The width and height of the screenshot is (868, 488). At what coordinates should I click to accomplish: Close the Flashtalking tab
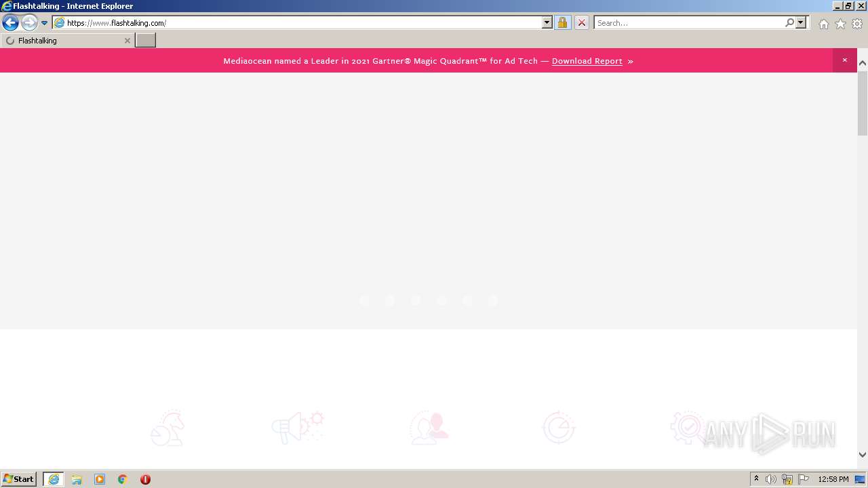coord(127,41)
